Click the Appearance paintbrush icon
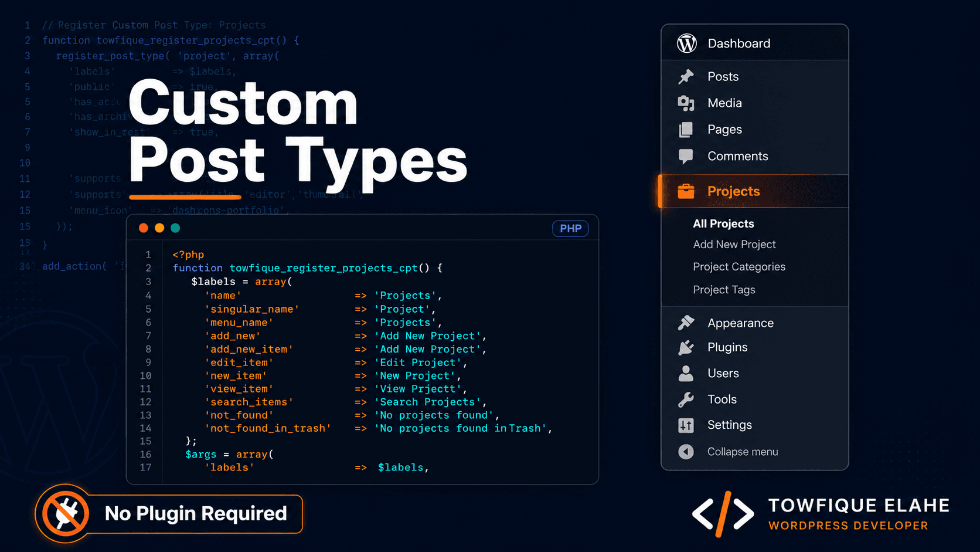This screenshot has width=980, height=552. [686, 323]
